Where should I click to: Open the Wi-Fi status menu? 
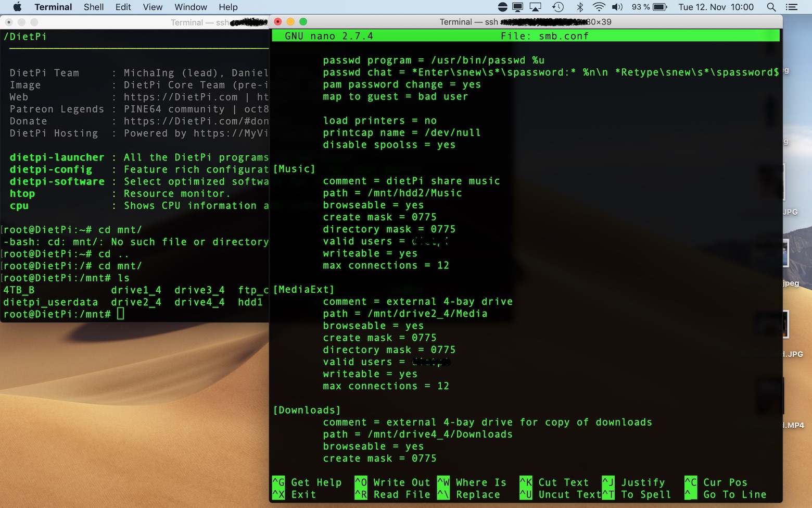(x=599, y=7)
